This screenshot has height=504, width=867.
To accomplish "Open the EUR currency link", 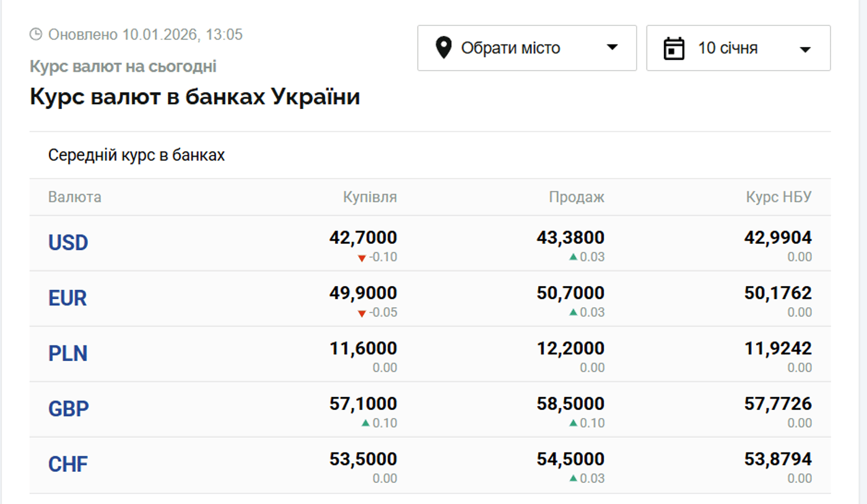I will tap(68, 298).
